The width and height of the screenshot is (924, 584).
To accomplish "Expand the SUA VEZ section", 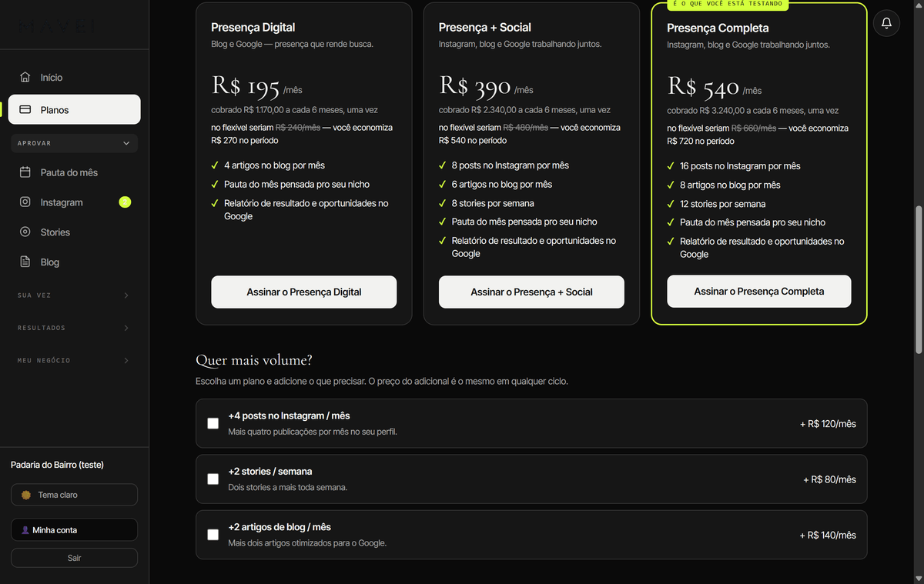I will tap(75, 295).
